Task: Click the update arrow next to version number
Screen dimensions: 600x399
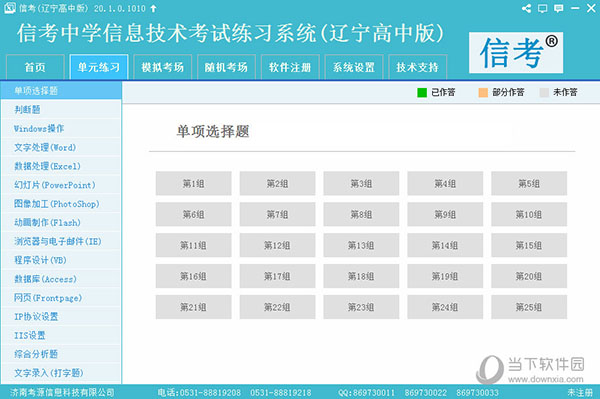Action: point(153,8)
